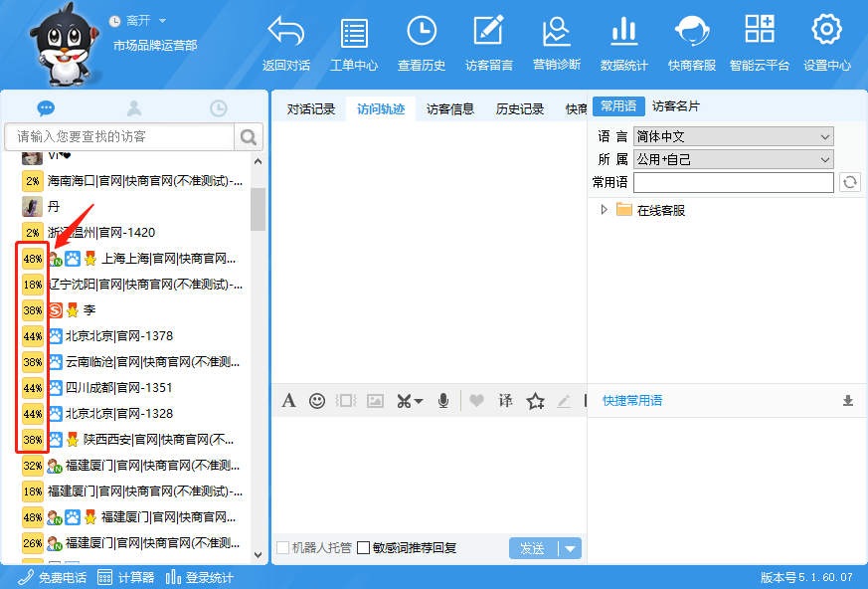The height and width of the screenshot is (589, 868).
Task: Click 免费电话 in the status bar
Action: pos(54,578)
